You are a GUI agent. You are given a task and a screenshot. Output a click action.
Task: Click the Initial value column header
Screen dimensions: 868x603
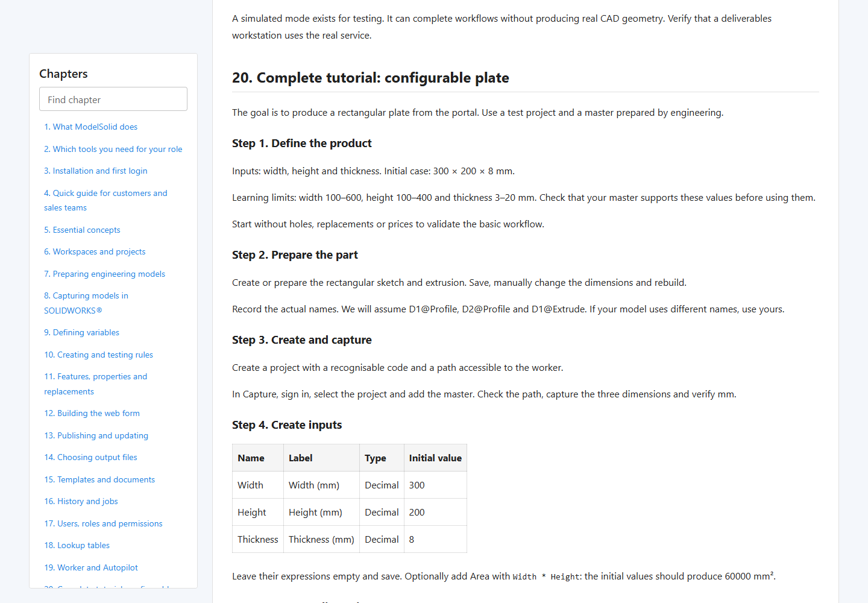(x=435, y=458)
